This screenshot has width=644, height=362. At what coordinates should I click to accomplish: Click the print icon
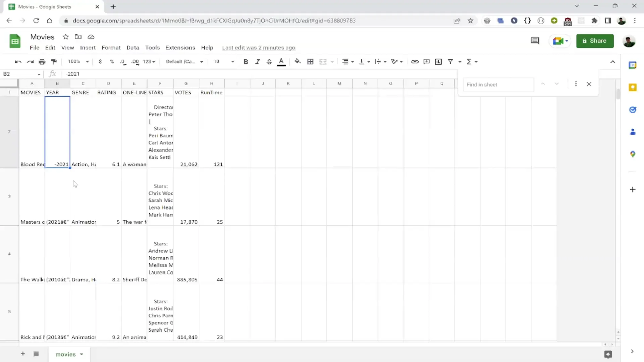click(x=42, y=62)
